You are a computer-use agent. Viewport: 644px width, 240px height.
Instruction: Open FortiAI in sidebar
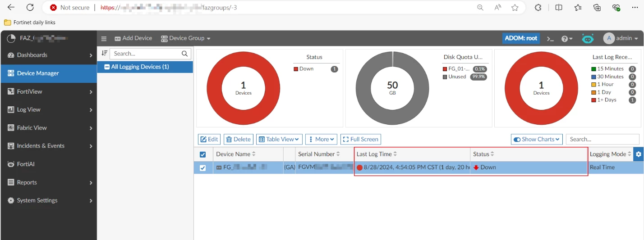(49, 164)
